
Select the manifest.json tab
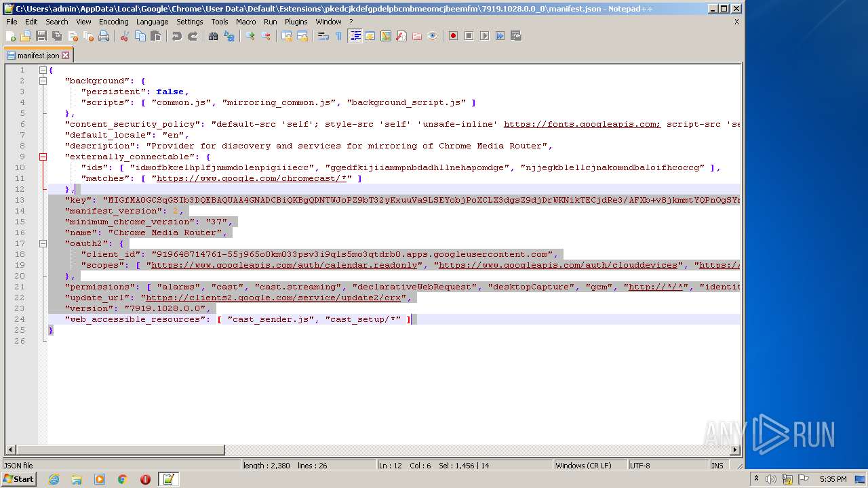(37, 56)
